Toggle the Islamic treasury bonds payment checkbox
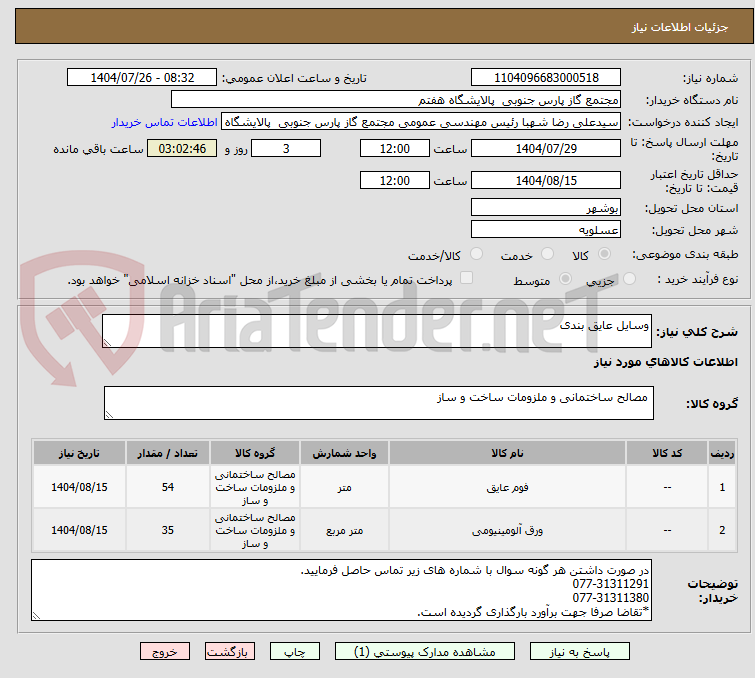Screen dimensions: 755x678 (466, 278)
